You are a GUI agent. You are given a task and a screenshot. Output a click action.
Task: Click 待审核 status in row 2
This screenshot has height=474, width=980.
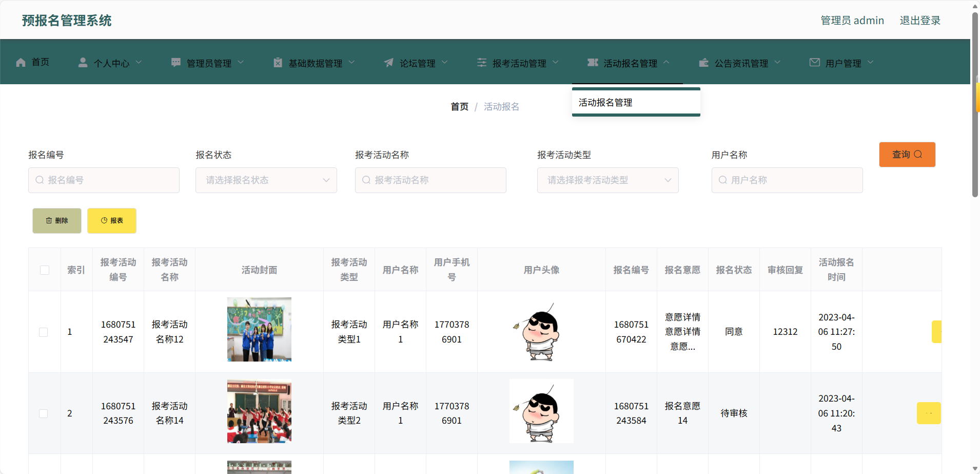click(734, 413)
